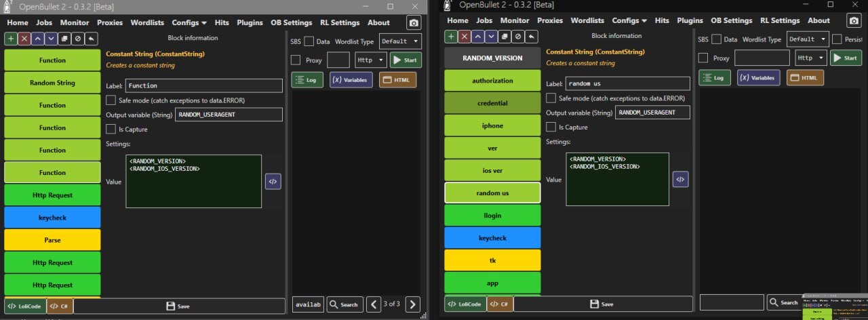
Task: Enable Safe mode checkbox in left window
Action: [111, 100]
